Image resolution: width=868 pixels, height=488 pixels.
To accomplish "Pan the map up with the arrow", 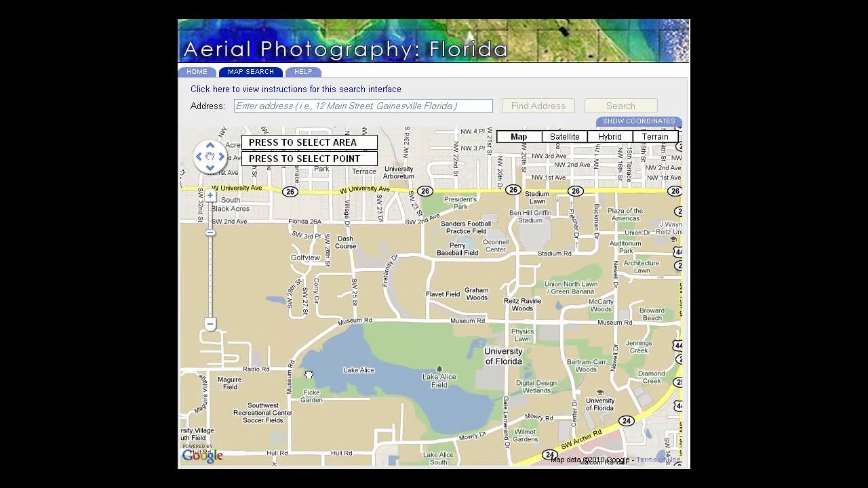I will [x=210, y=145].
